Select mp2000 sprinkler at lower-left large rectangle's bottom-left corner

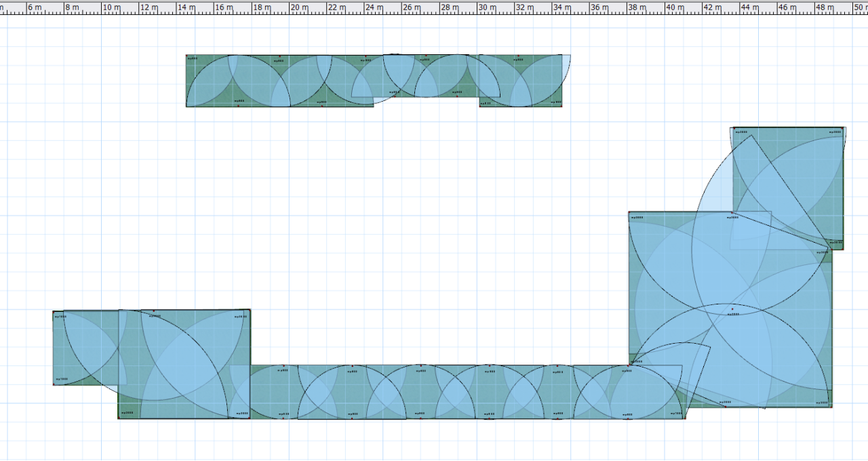pyautogui.click(x=120, y=417)
